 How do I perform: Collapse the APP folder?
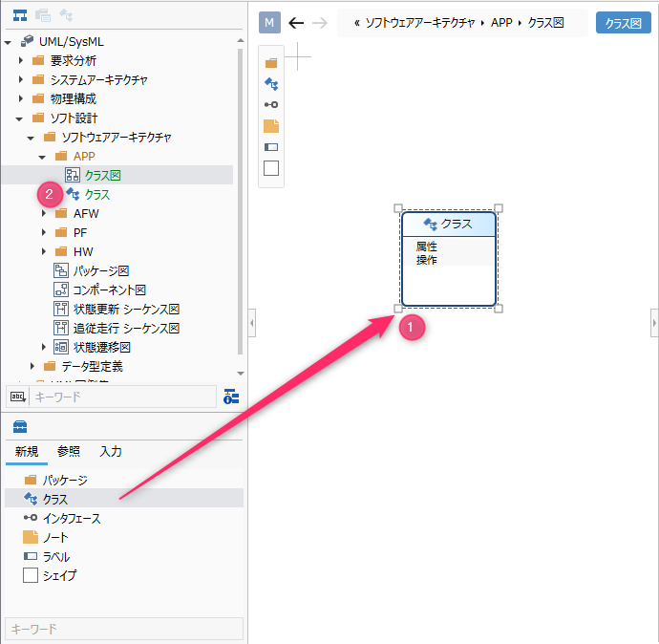[42, 158]
